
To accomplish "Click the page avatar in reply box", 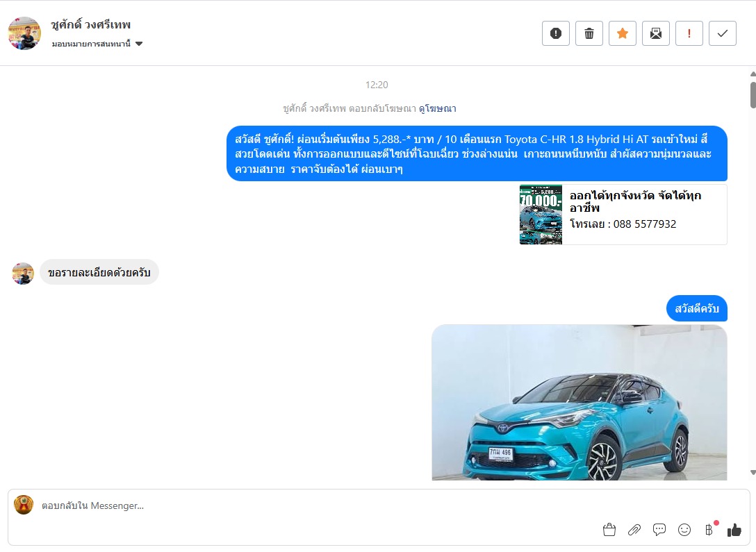I will [x=24, y=505].
